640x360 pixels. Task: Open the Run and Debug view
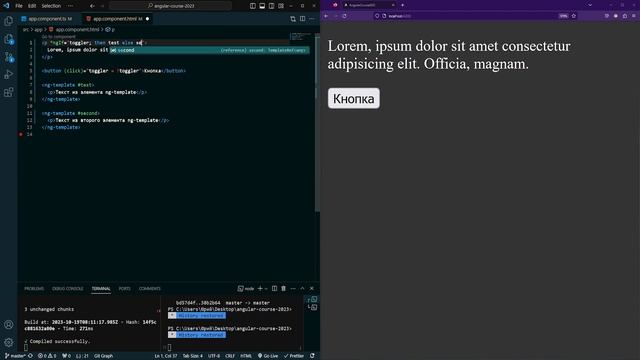point(9,74)
